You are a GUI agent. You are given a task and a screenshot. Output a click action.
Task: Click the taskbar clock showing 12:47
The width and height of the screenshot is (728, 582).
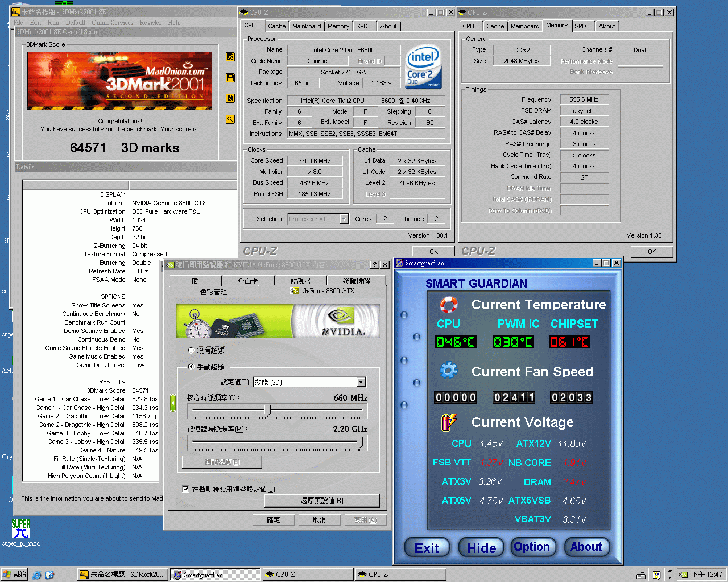706,575
